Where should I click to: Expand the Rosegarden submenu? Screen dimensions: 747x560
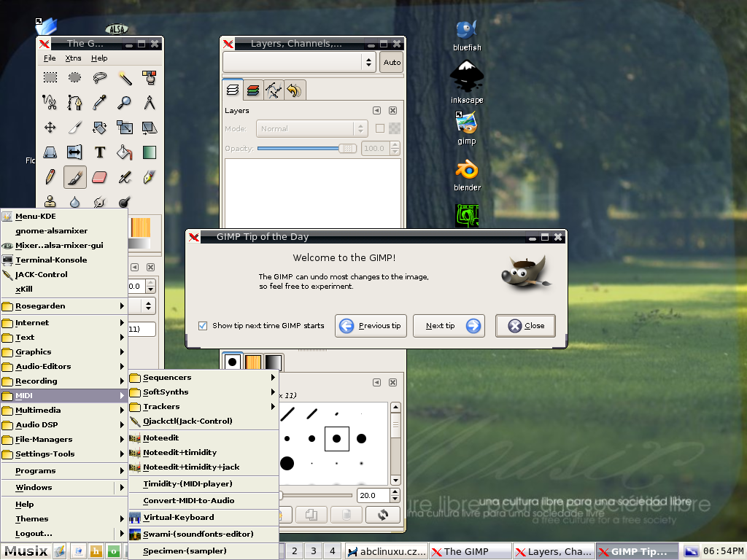click(64, 306)
